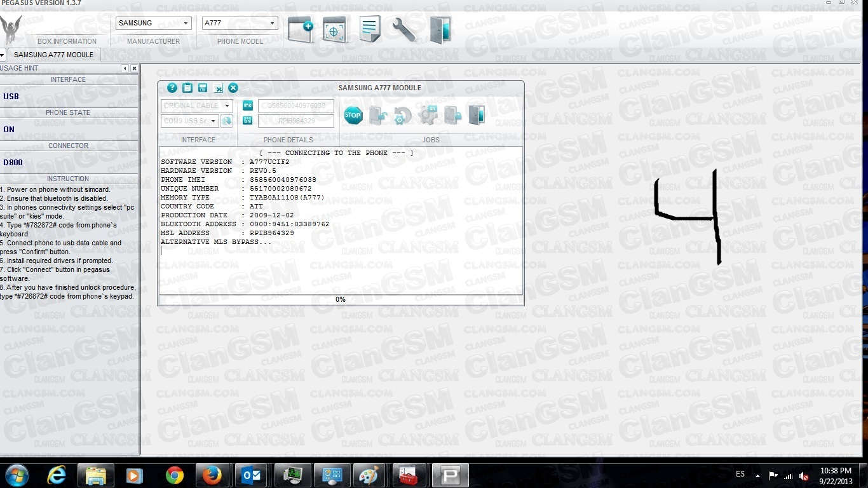Click the RPIB964329 serial input field
Viewport: 868px width, 488px height.
(296, 121)
